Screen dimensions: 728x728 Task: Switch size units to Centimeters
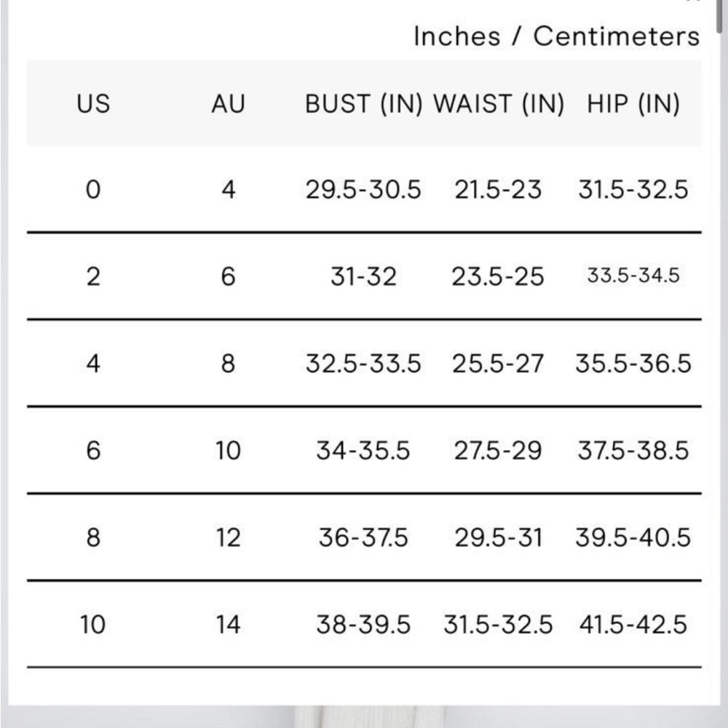(x=616, y=36)
